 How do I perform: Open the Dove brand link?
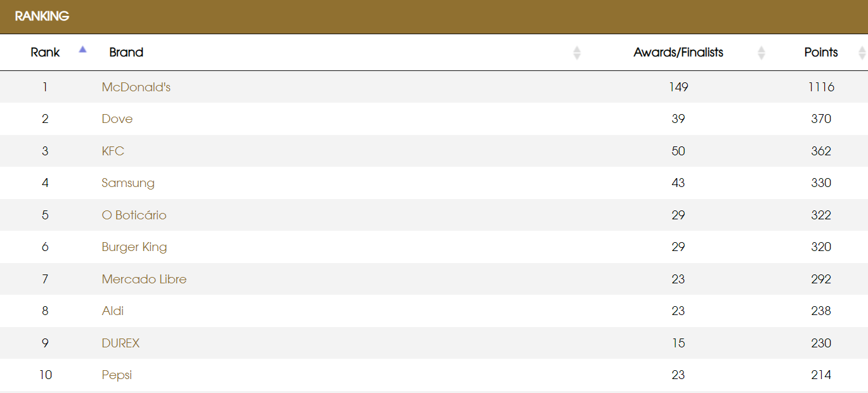coord(117,119)
